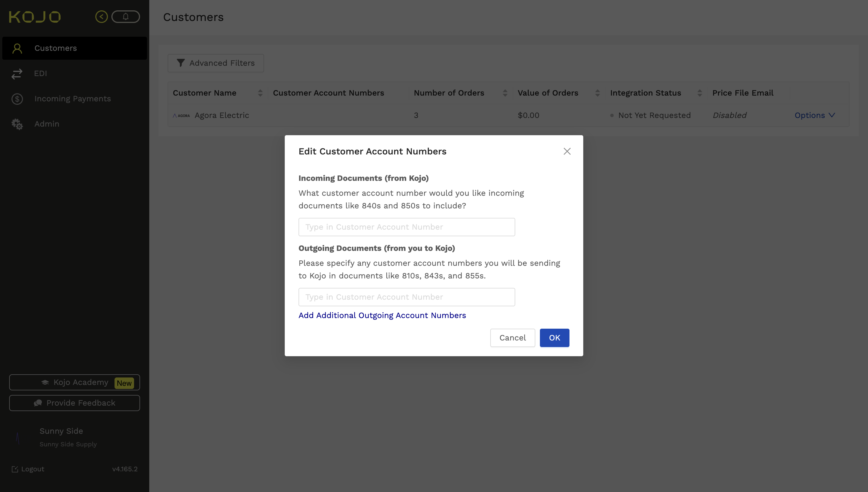Click the version label v4.165.2

click(125, 469)
